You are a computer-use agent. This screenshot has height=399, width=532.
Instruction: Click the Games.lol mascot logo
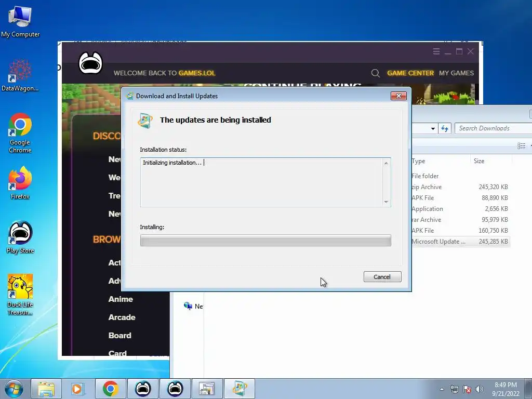(x=90, y=63)
